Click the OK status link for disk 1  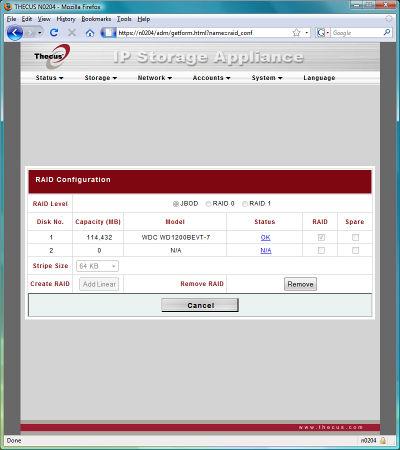(x=265, y=237)
